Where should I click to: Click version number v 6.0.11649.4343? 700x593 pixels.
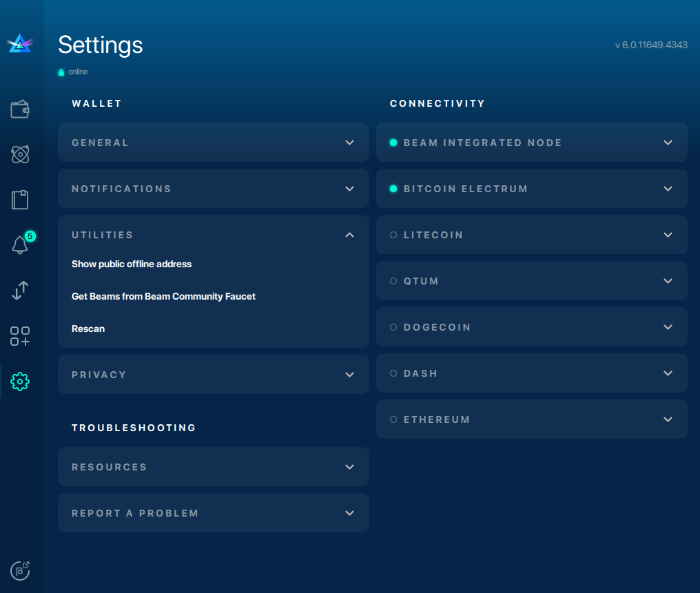point(651,45)
